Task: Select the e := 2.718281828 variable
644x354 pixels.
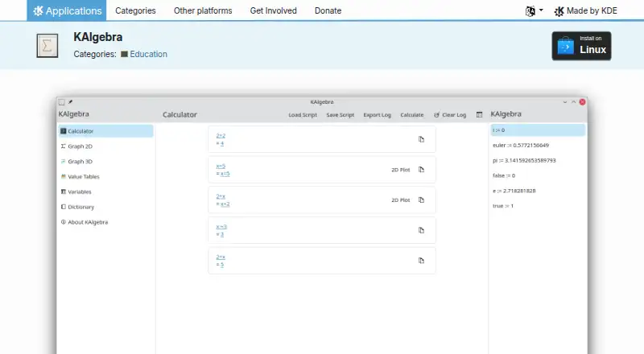Action: click(x=538, y=191)
